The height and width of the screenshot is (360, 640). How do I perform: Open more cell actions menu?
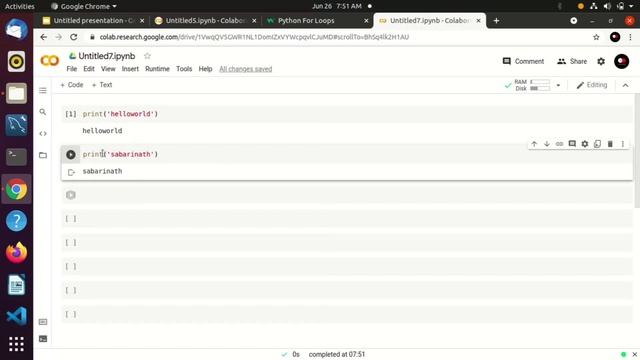[622, 144]
